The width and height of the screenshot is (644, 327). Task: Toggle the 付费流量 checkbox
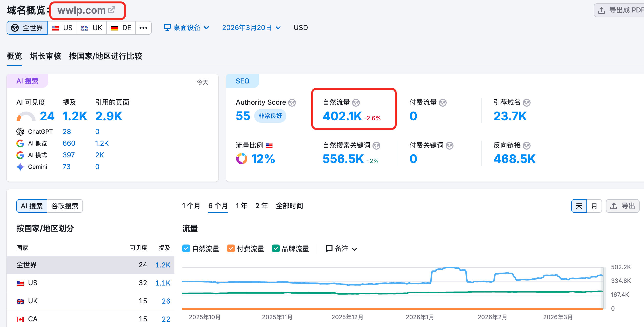231,248
